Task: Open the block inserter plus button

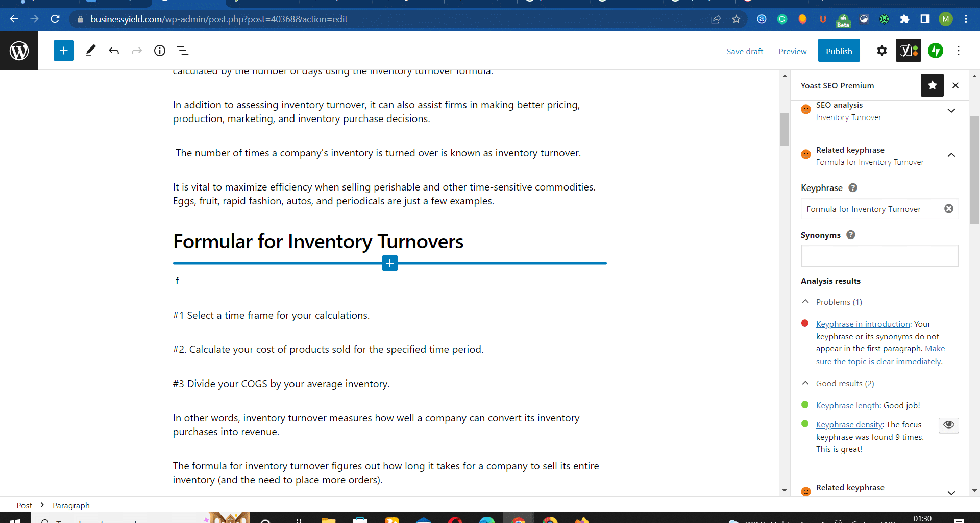Action: (x=64, y=51)
